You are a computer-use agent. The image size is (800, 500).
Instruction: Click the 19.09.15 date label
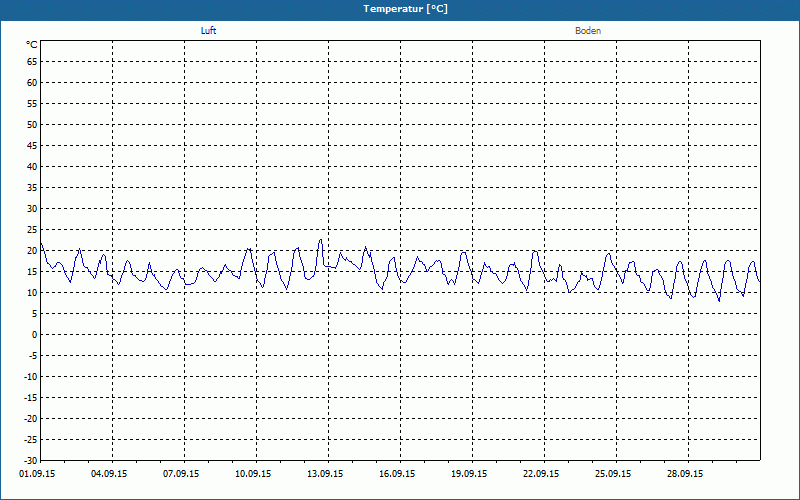point(469,474)
